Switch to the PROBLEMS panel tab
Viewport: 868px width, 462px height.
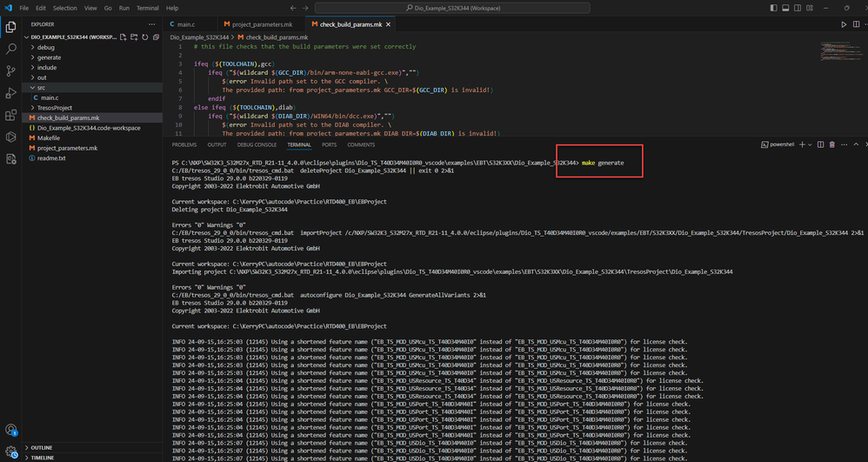184,144
